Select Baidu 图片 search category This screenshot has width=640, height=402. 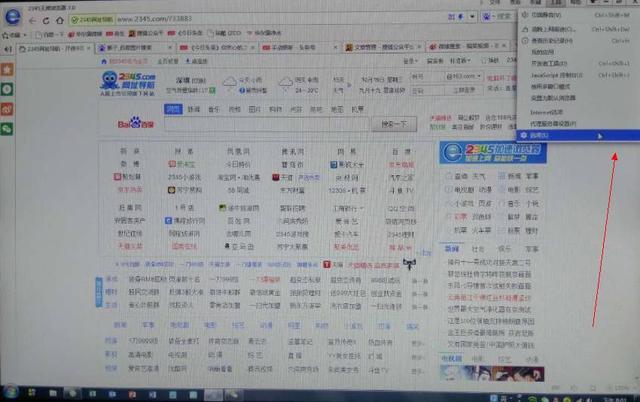[255, 109]
